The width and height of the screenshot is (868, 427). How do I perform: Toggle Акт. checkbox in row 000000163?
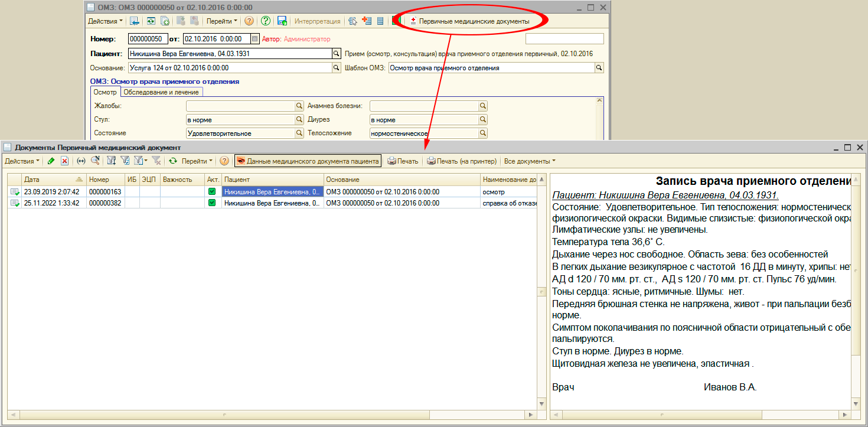point(212,191)
